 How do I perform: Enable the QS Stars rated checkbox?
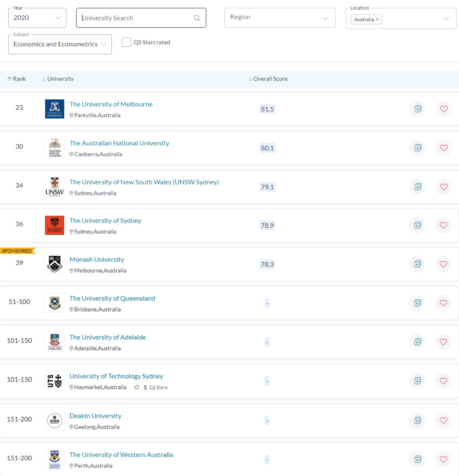point(126,42)
